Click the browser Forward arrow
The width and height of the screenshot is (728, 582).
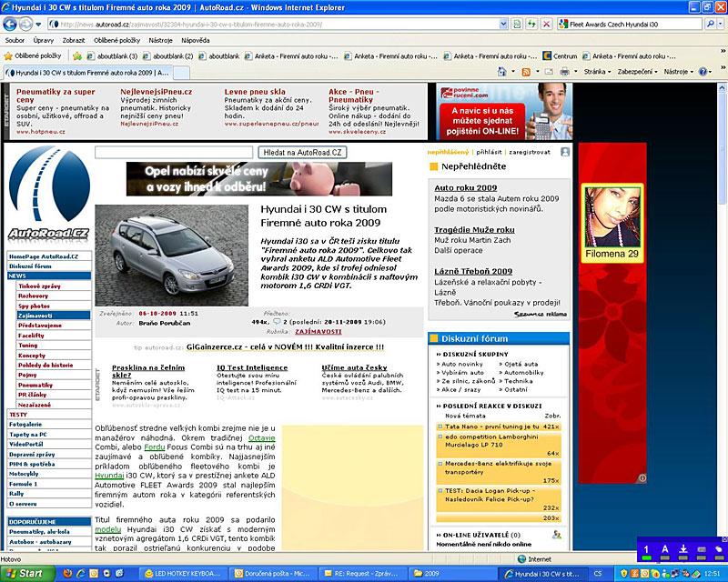click(25, 24)
